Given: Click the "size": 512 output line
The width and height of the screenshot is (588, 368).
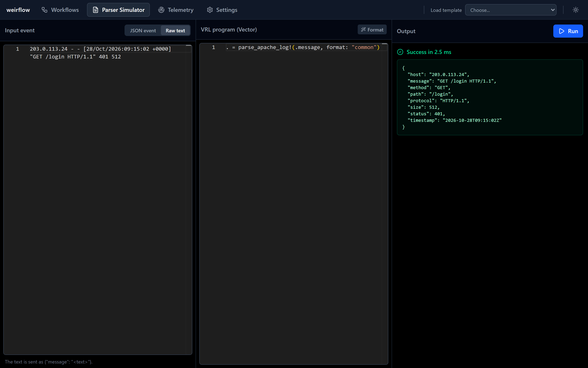Looking at the screenshot, I should pos(423,107).
